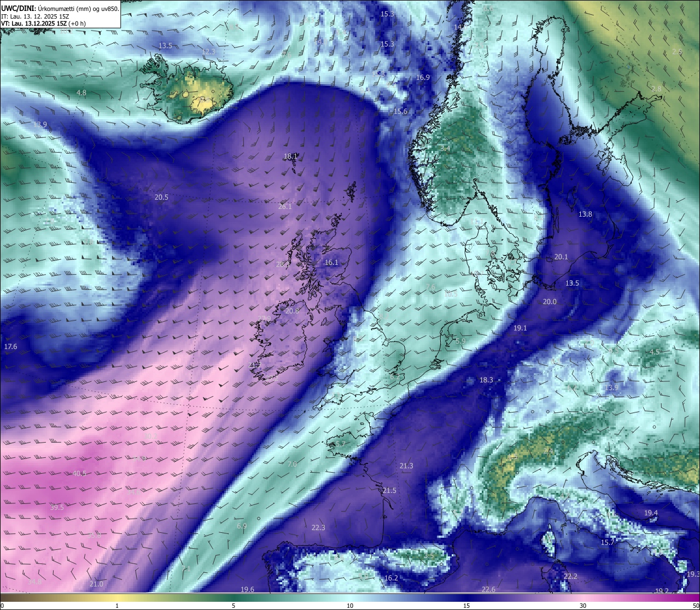Click the 39.5 value label

tap(57, 508)
